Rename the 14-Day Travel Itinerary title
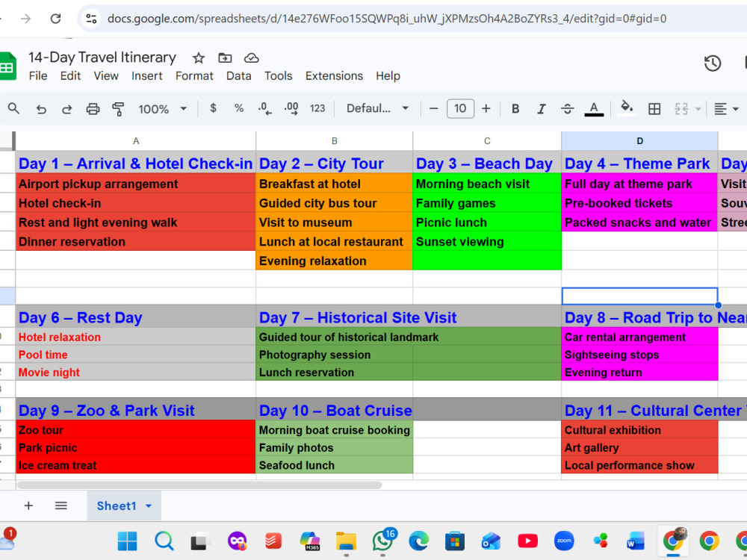Viewport: 747px width, 560px height. point(102,57)
